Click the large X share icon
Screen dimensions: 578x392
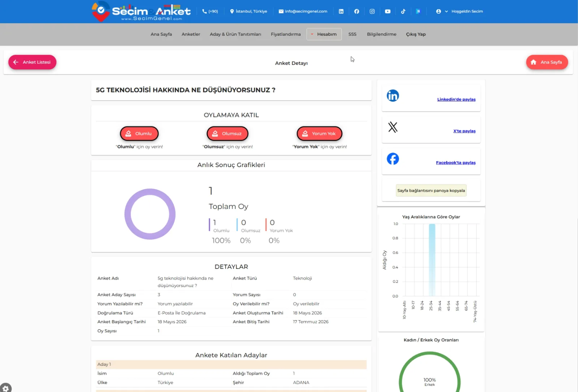pyautogui.click(x=393, y=127)
